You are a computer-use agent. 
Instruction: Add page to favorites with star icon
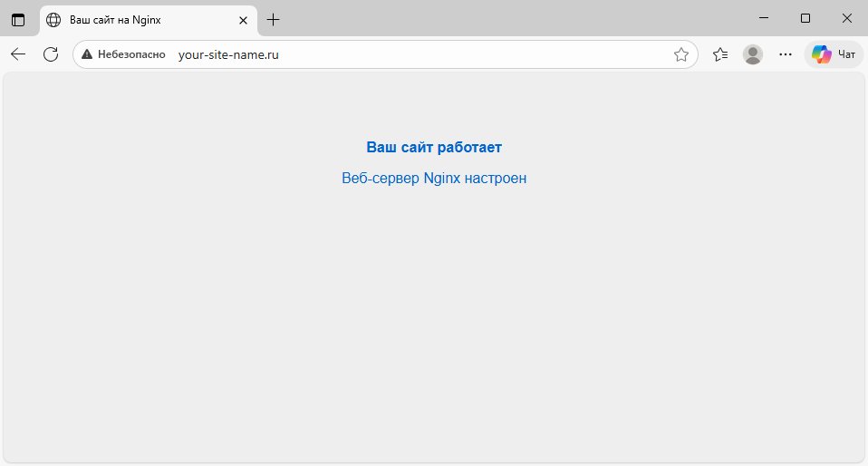click(681, 54)
